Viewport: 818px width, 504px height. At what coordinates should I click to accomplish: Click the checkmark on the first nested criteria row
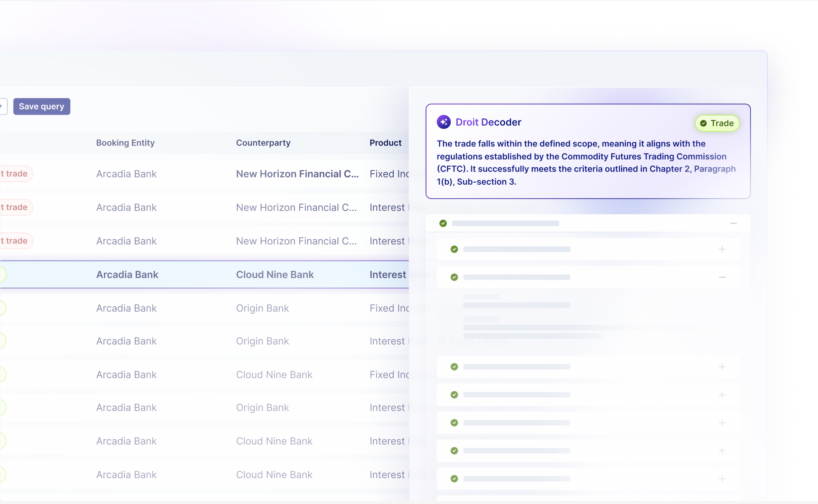click(x=454, y=249)
